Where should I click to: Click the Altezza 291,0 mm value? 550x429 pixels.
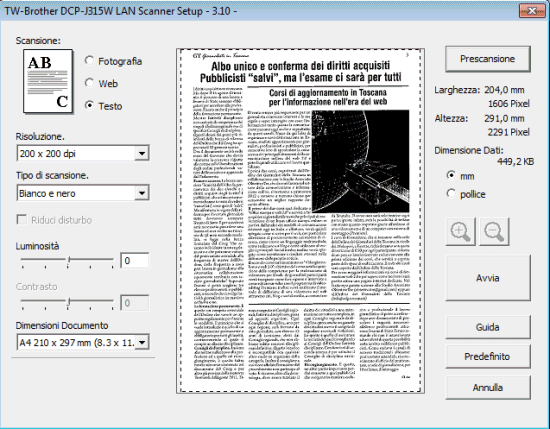coord(504,119)
